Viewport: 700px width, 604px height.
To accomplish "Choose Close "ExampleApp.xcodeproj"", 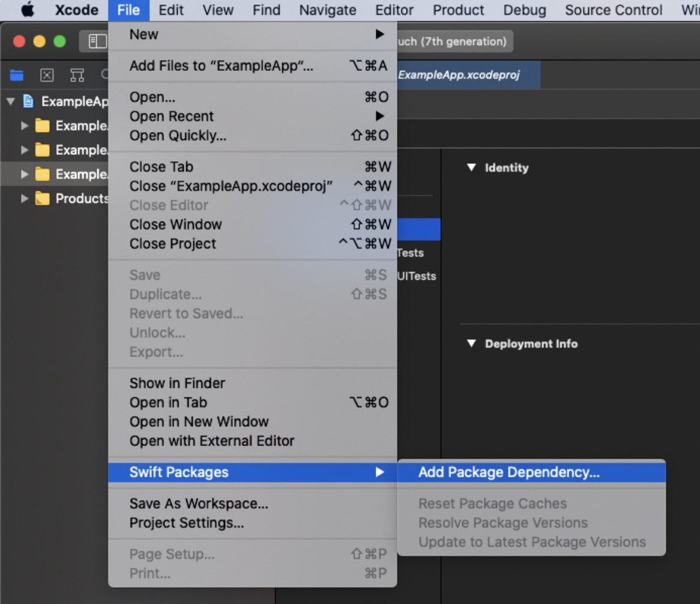I will tap(252, 186).
